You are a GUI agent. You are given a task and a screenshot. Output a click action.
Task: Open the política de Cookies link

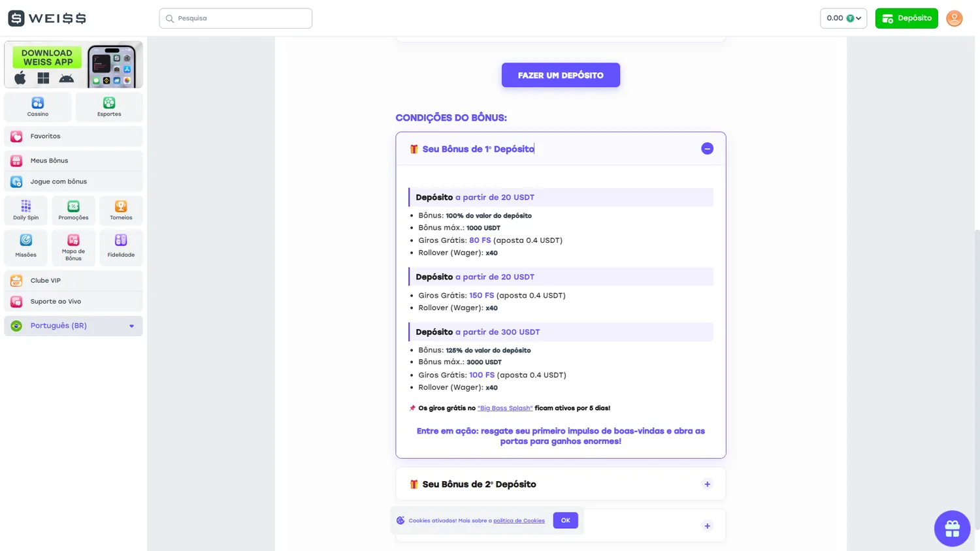519,521
